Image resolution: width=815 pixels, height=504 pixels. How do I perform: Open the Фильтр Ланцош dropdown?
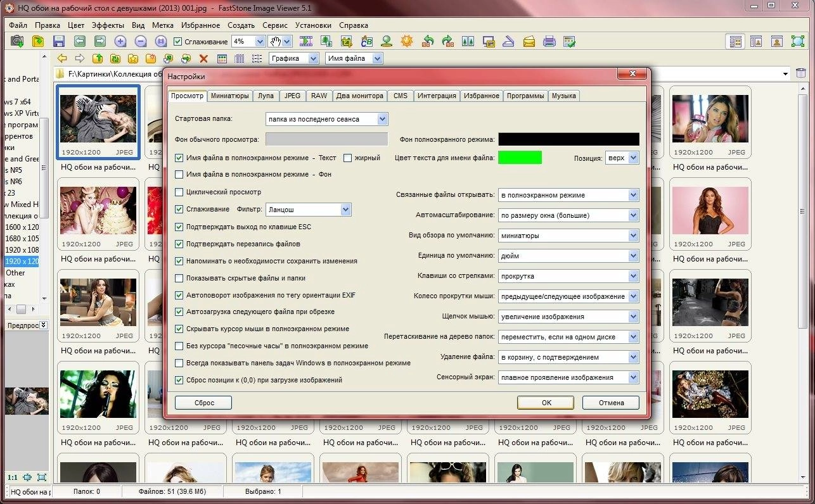[x=308, y=210]
